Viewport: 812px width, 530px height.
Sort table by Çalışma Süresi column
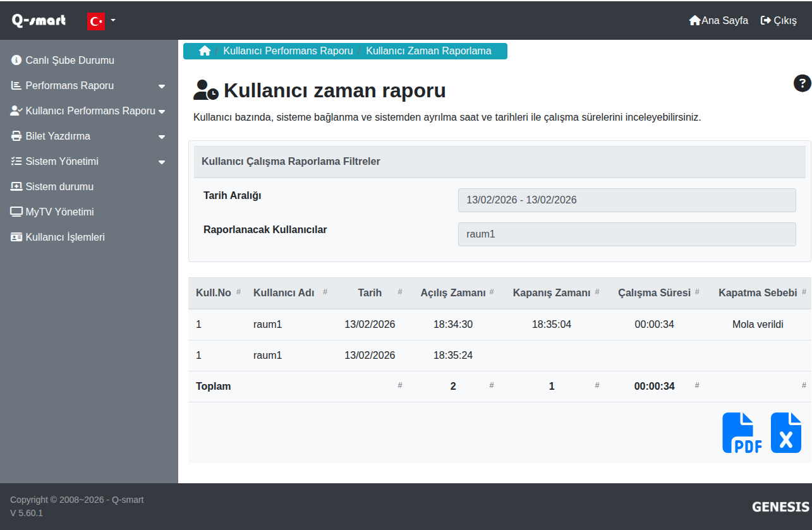654,292
